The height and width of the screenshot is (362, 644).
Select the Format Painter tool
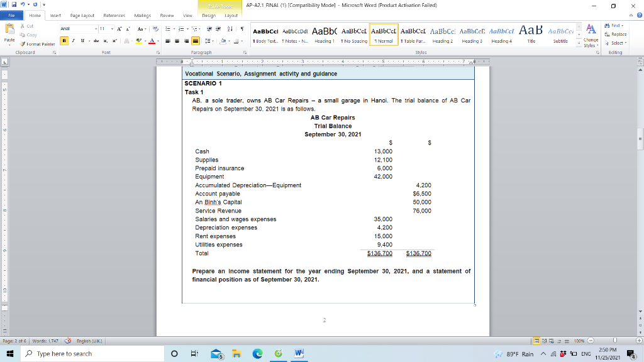coord(23,44)
